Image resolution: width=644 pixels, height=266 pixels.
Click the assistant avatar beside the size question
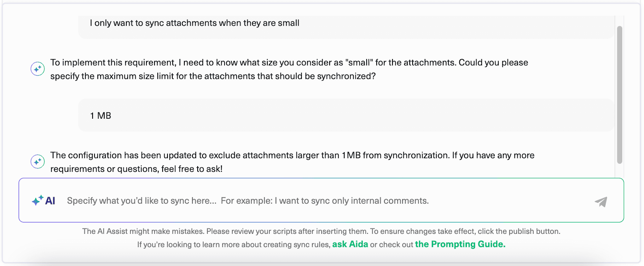point(37,69)
